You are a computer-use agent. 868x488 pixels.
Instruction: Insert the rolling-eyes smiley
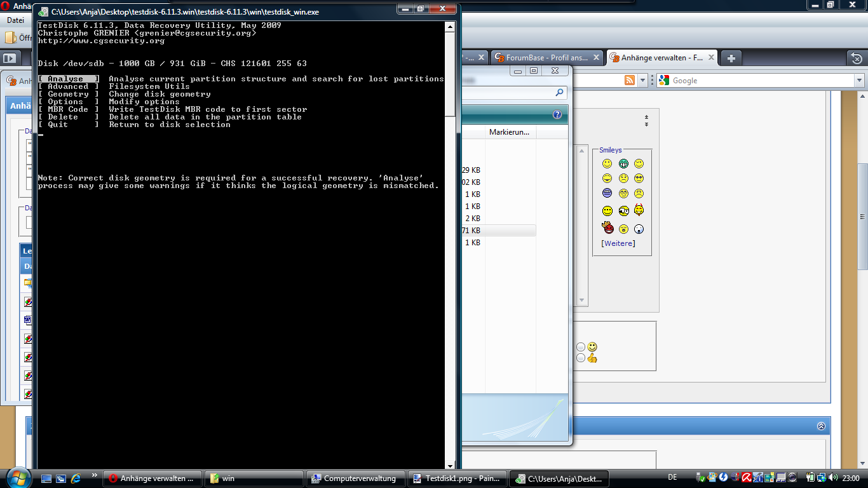click(623, 193)
